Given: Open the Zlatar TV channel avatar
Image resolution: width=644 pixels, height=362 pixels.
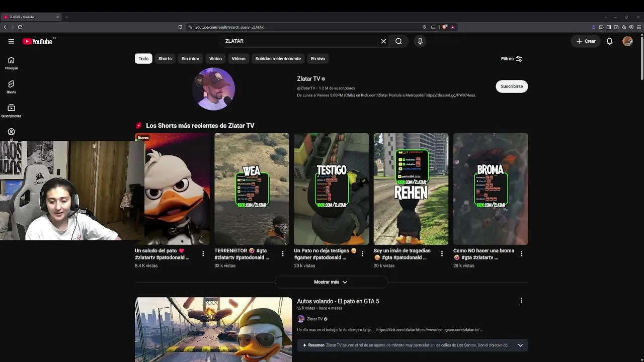Looking at the screenshot, I should (x=214, y=89).
